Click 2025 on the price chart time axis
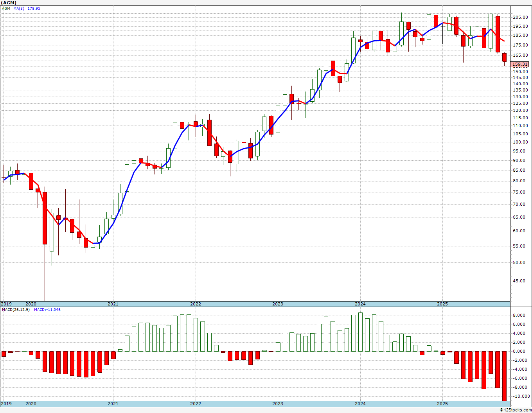 pos(442,304)
